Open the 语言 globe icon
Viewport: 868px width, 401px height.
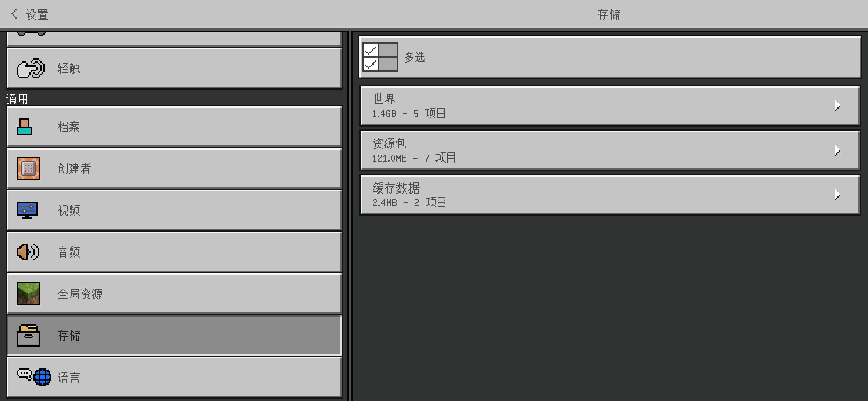click(43, 377)
